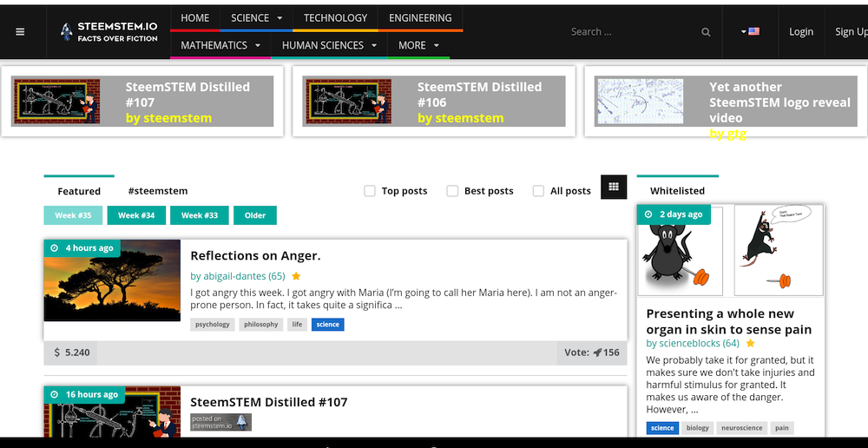Click the life tag
868x448 pixels.
tap(297, 325)
